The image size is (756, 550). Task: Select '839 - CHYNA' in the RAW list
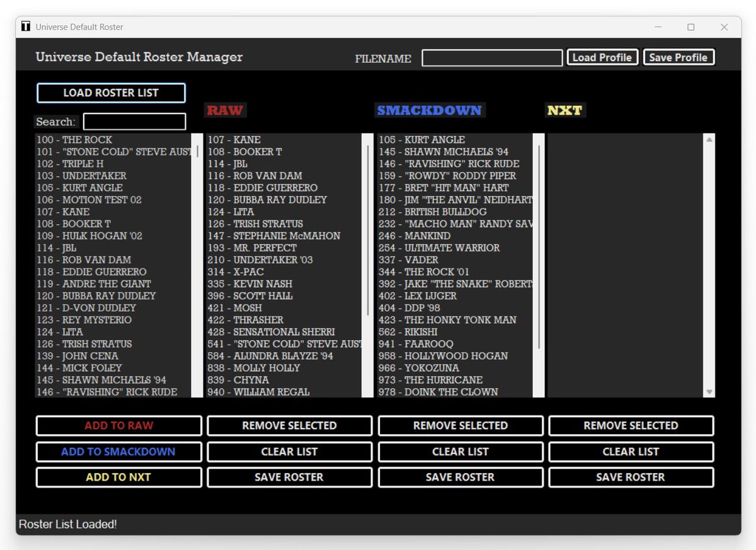[x=284, y=380]
